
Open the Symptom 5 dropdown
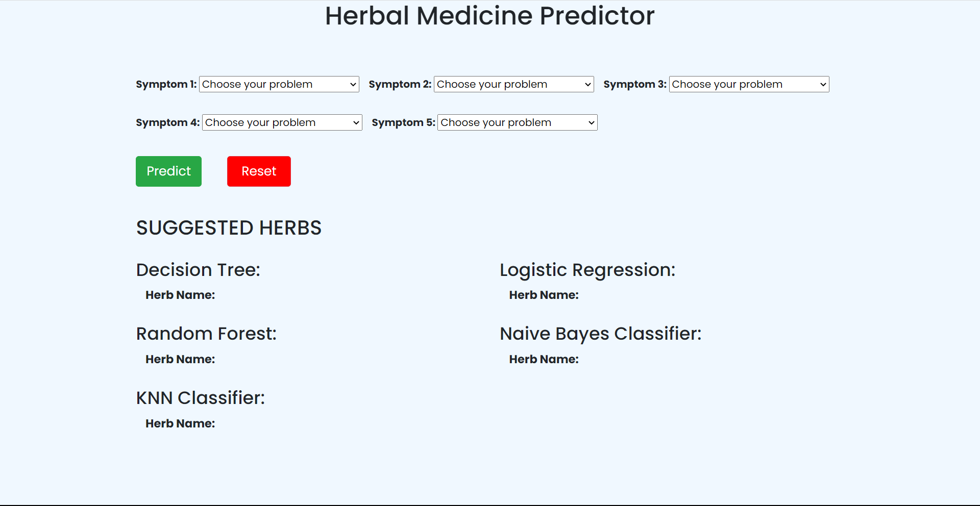click(517, 122)
